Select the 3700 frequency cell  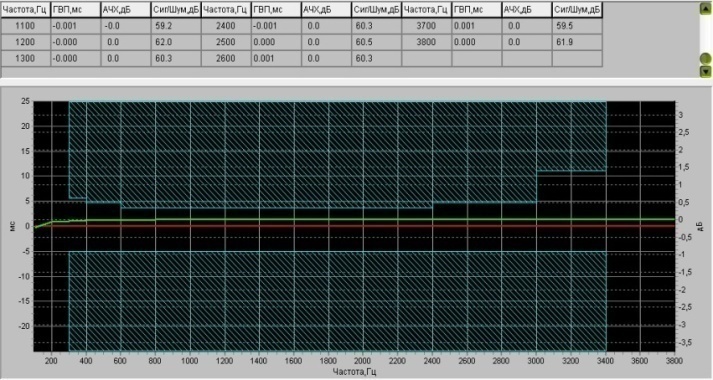point(427,26)
